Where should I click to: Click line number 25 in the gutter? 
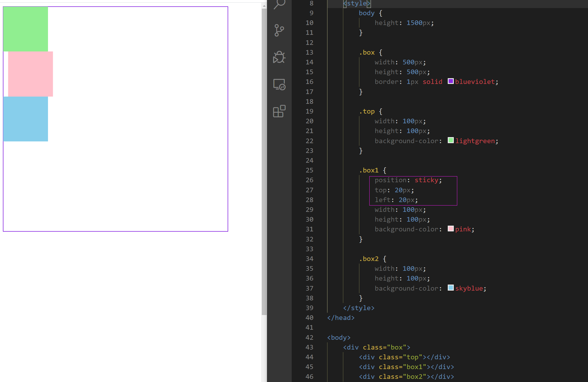pyautogui.click(x=309, y=170)
